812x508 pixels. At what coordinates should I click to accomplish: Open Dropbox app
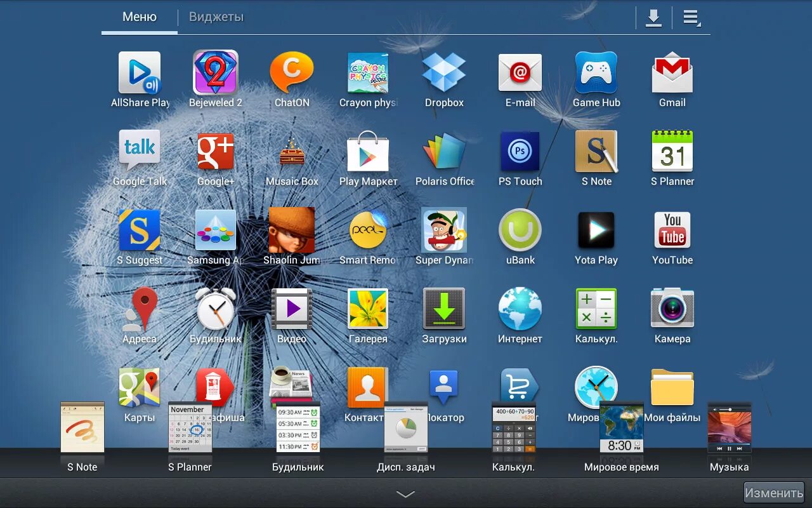tap(444, 72)
